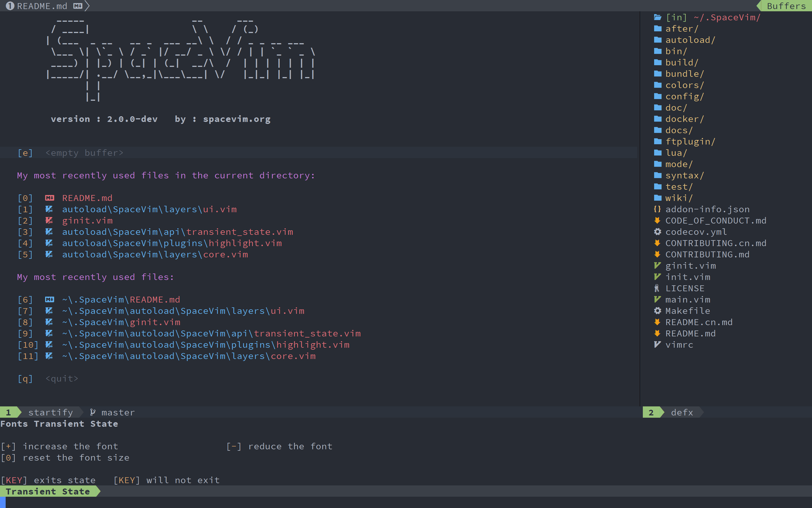Viewport: 812px width, 508px height.
Task: Click the vim icon on entry [1] ui.vim
Action: pyautogui.click(x=49, y=209)
